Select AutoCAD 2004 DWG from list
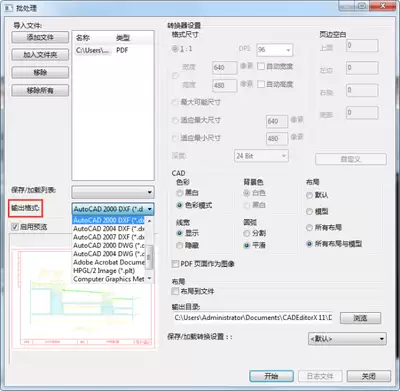This screenshot has height=391, width=400. 109,254
